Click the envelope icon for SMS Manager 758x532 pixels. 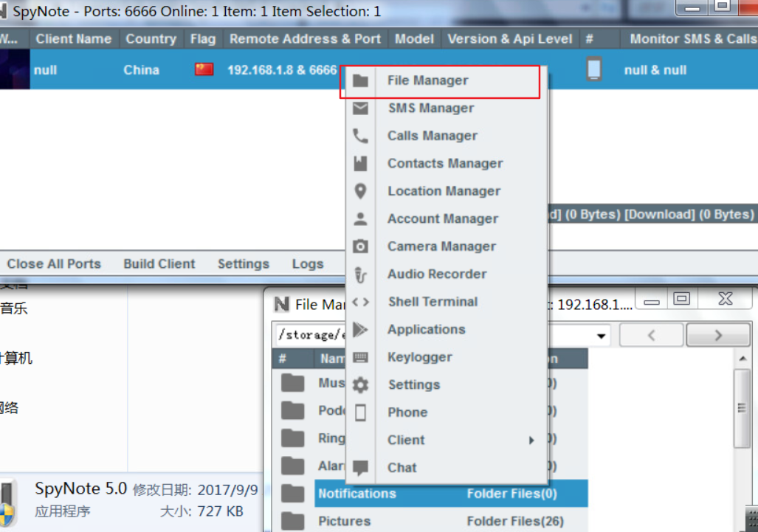[x=360, y=108]
